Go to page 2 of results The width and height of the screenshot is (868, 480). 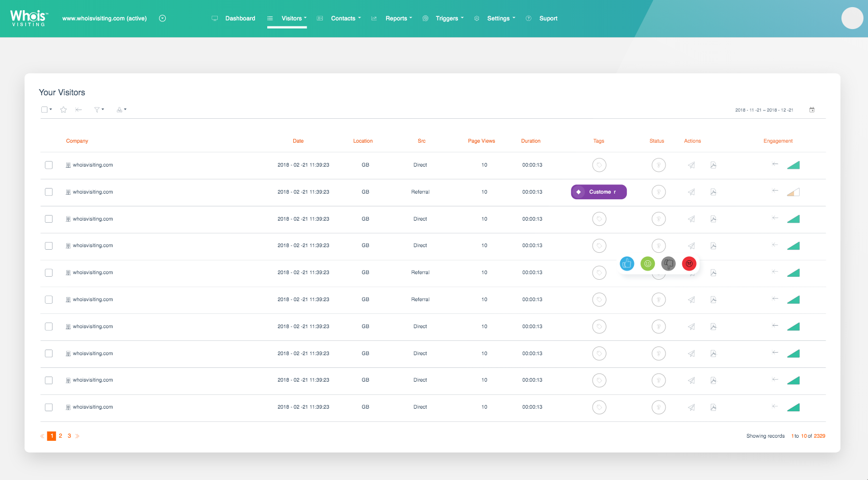60,436
